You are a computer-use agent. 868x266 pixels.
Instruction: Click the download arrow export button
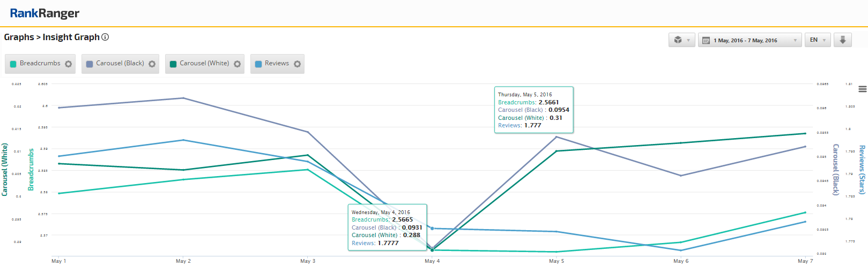coord(843,40)
